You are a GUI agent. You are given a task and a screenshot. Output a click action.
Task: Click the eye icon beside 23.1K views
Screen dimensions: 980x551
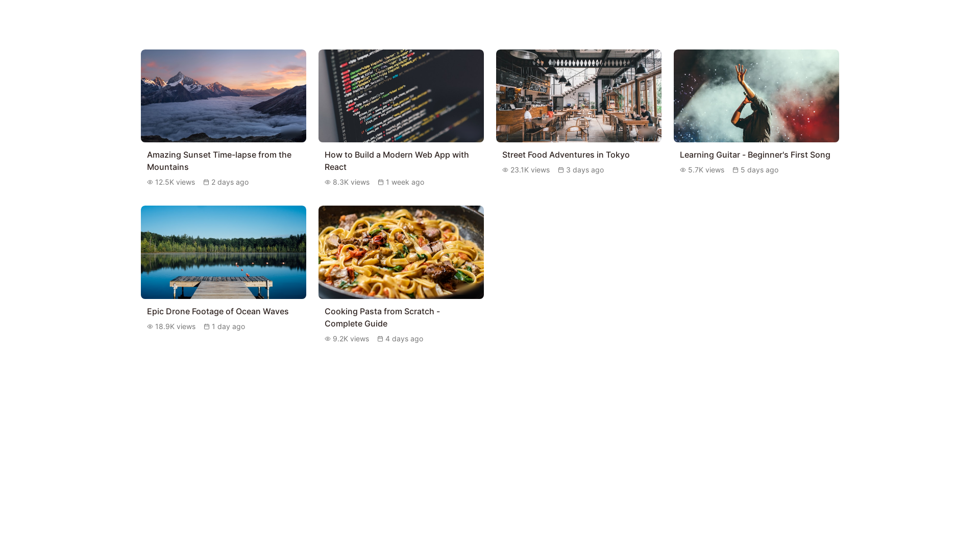(505, 170)
